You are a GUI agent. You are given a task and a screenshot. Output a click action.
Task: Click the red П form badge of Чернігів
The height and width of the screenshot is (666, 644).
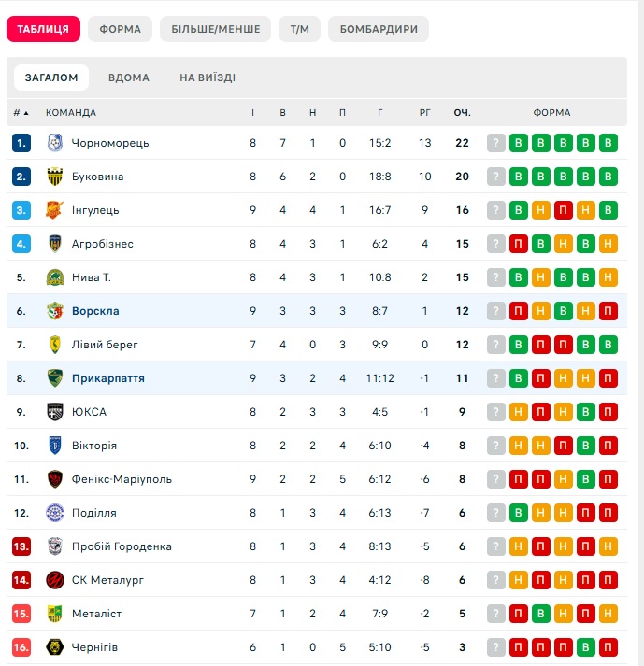click(519, 647)
